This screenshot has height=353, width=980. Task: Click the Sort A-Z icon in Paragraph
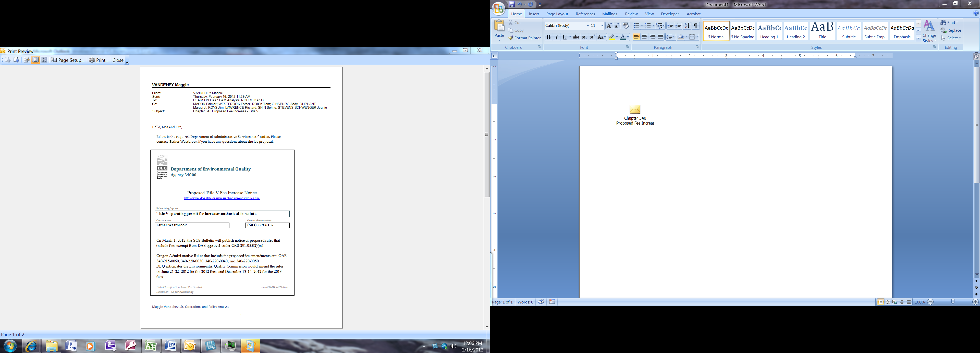coord(686,26)
